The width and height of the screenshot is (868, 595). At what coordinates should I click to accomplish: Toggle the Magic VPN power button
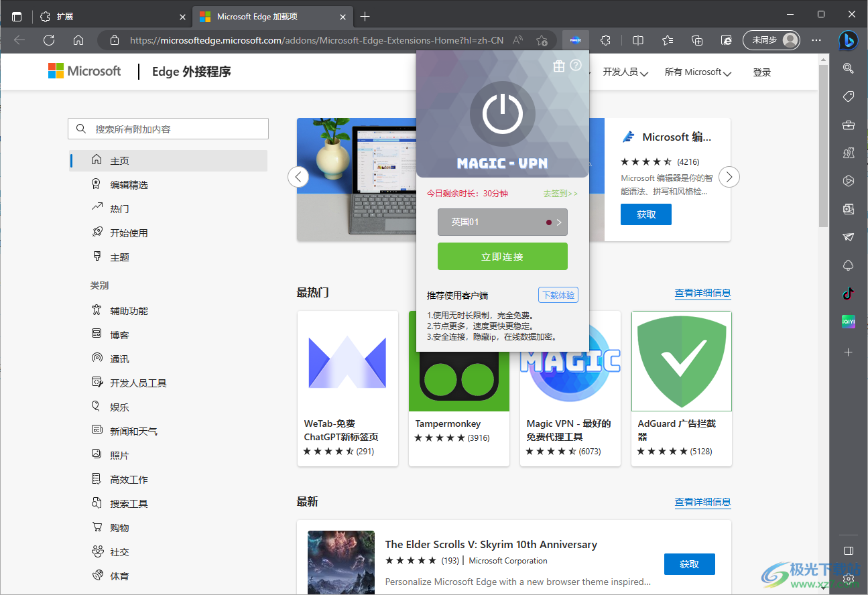tap(503, 114)
